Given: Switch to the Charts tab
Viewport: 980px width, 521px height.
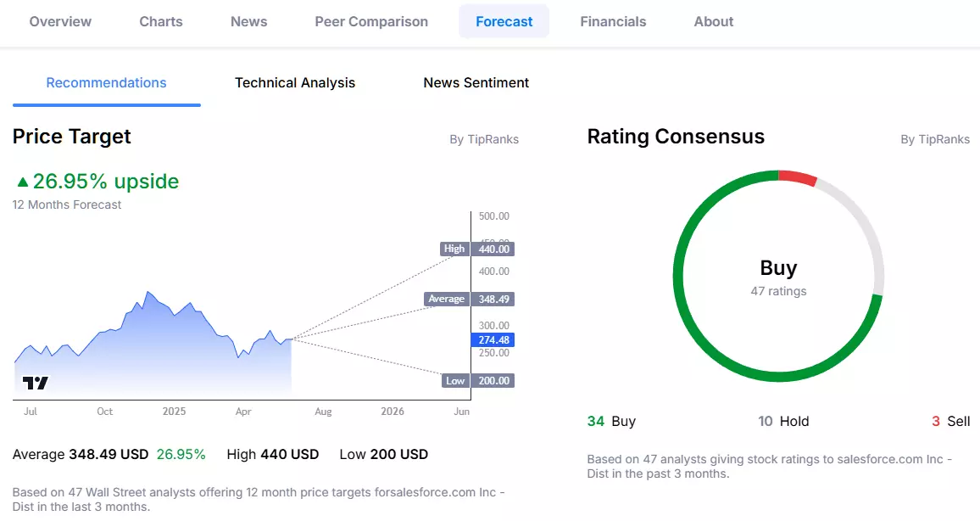Looking at the screenshot, I should tap(160, 21).
